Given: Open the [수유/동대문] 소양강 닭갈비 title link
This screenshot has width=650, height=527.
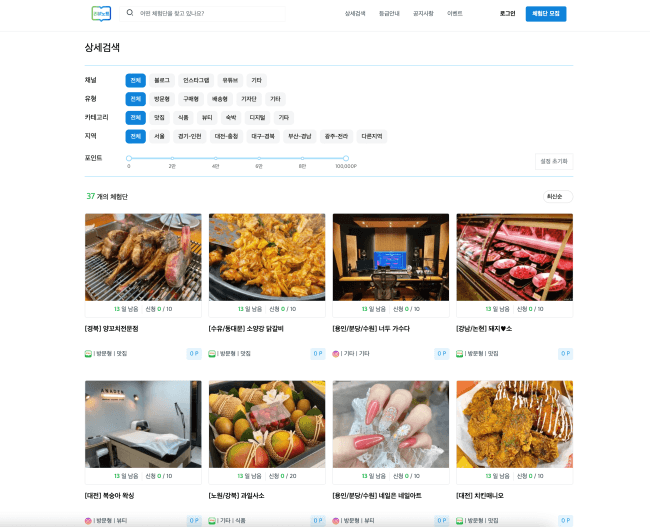Looking at the screenshot, I should (246, 329).
